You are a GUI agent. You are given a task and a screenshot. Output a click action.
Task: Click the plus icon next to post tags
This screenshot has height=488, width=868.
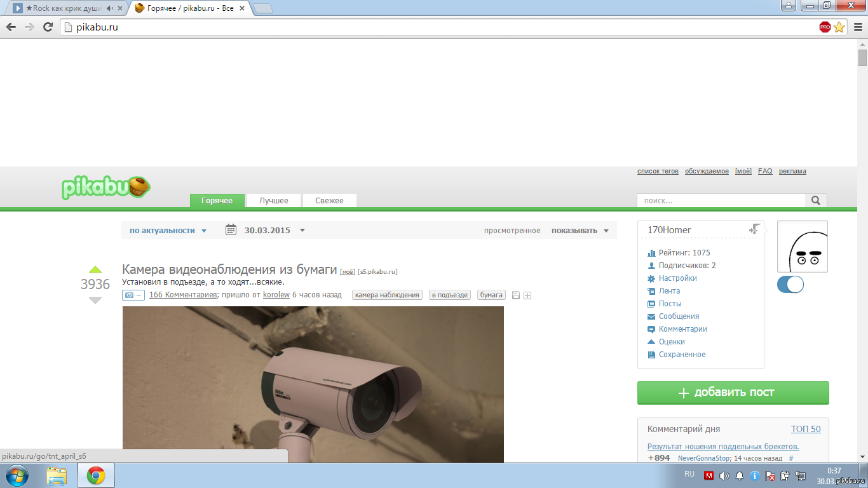pyautogui.click(x=527, y=295)
